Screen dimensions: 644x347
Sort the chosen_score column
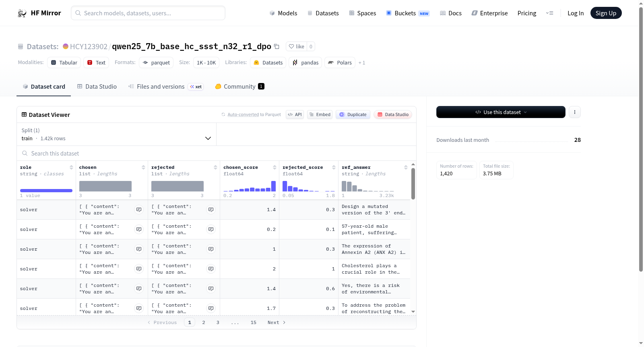tap(275, 167)
